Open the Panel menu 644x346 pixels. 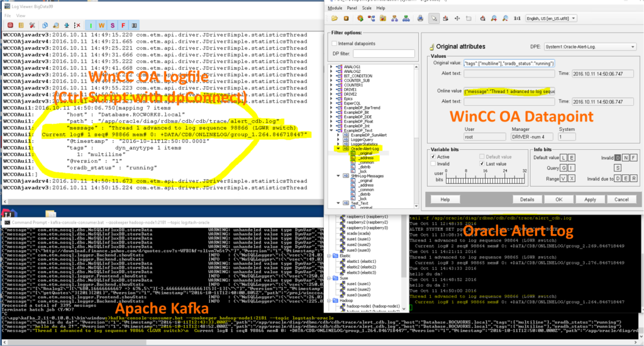coord(352,8)
